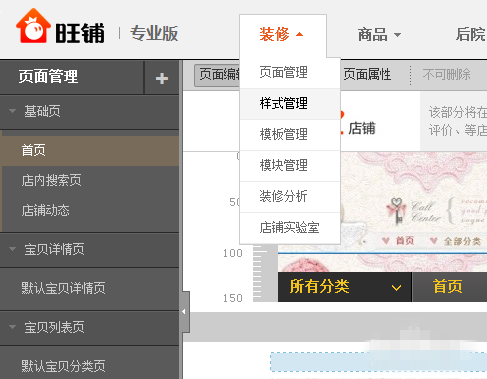The width and height of the screenshot is (487, 379).
Task: Choose 模板管理 from the 装修 menu
Action: [290, 135]
